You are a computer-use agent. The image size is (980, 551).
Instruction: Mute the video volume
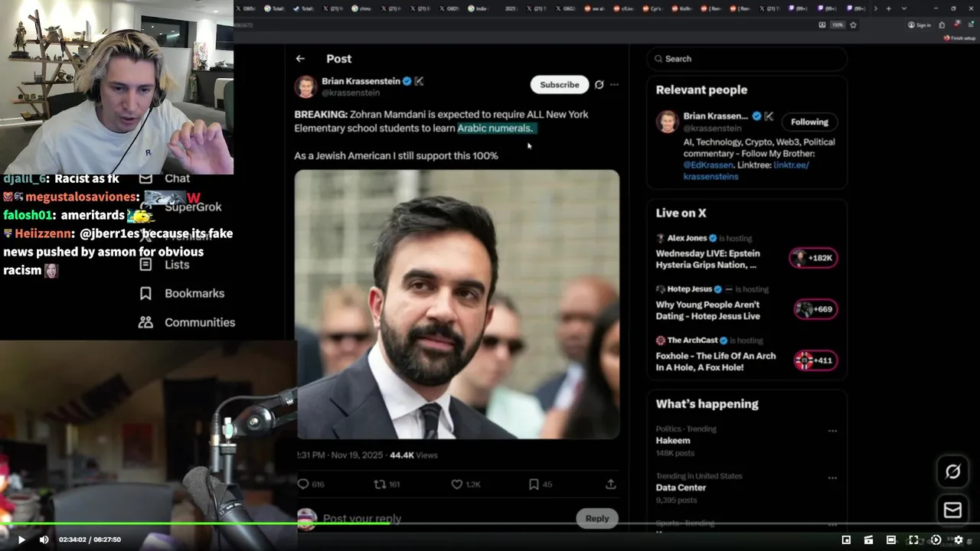point(44,540)
